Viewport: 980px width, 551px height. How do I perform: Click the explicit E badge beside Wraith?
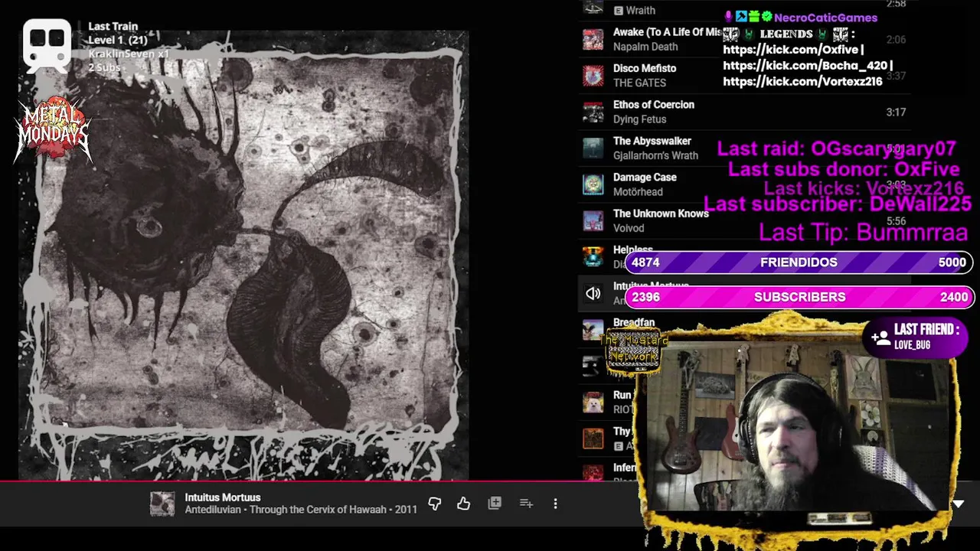[x=619, y=11]
